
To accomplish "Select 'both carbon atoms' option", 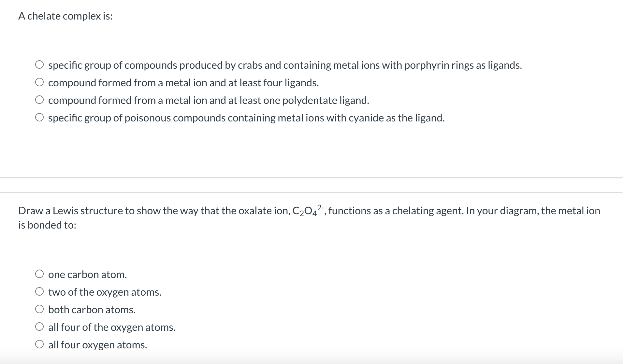I will coord(40,309).
